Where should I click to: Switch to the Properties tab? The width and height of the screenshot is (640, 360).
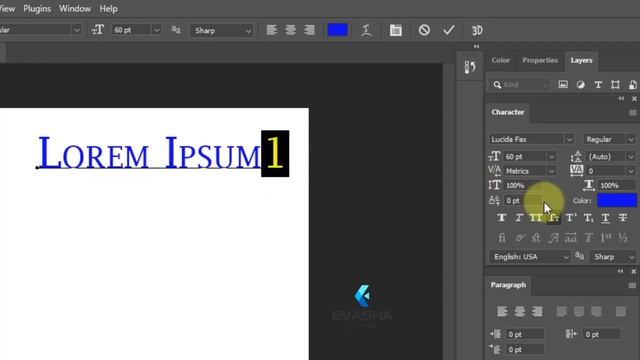540,60
